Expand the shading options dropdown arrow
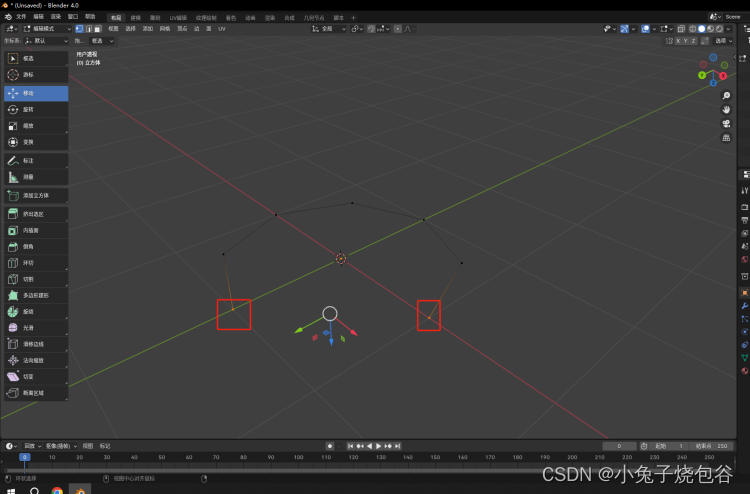The image size is (750, 494). pos(728,29)
